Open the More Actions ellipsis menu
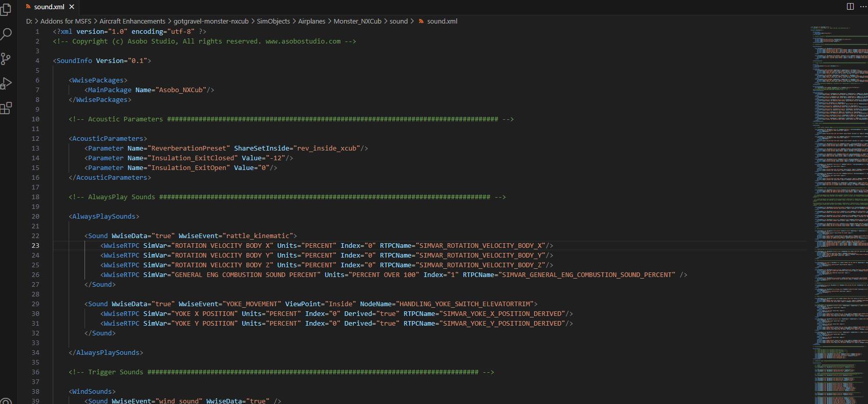 tap(863, 7)
